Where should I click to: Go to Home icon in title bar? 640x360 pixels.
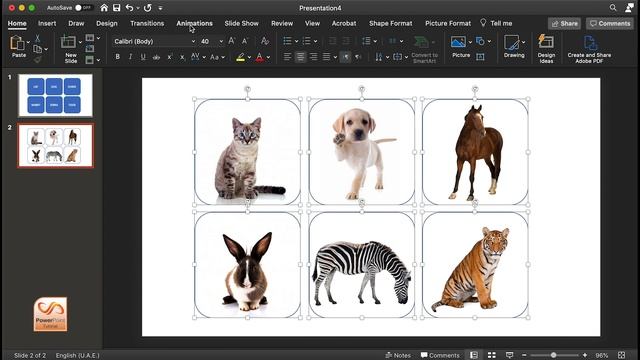click(104, 8)
